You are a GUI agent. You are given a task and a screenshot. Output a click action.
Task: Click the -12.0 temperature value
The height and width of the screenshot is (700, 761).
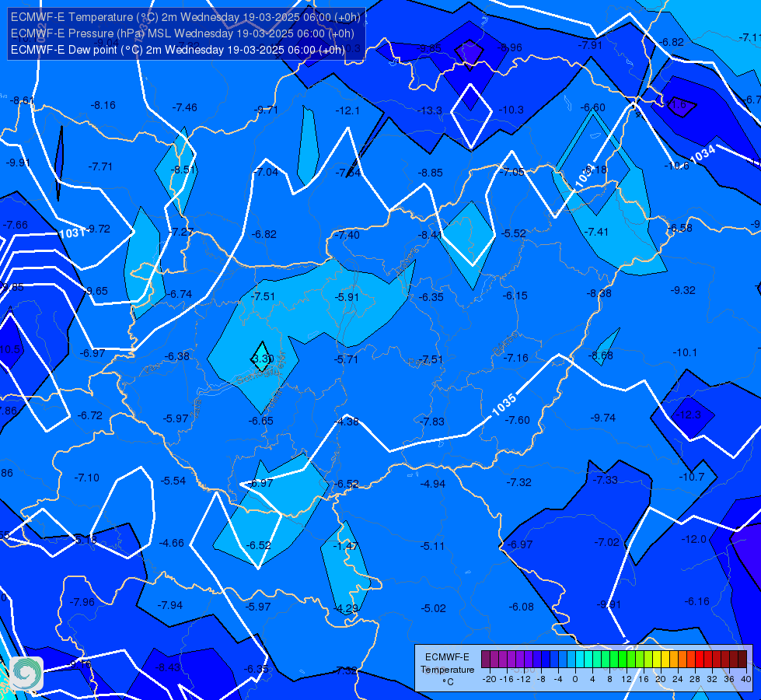point(693,539)
